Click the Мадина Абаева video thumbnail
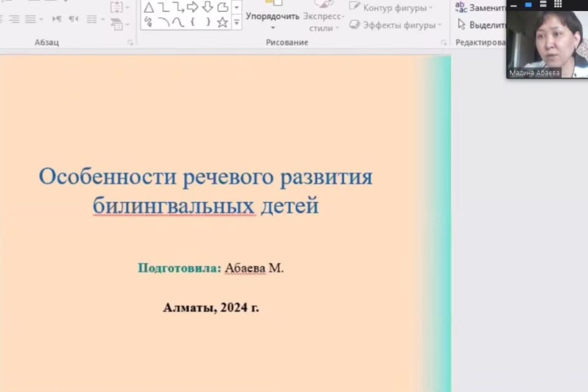Screen dimensions: 588x392 pyautogui.click(x=547, y=43)
